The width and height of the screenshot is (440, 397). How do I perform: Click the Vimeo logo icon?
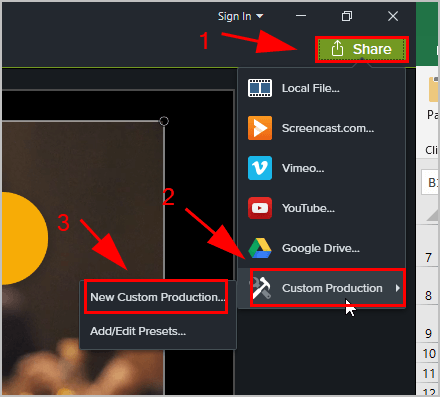coord(260,168)
